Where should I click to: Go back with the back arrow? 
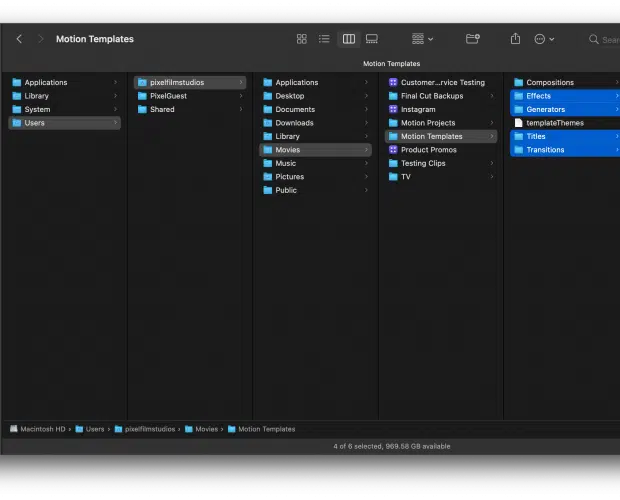pyautogui.click(x=19, y=39)
